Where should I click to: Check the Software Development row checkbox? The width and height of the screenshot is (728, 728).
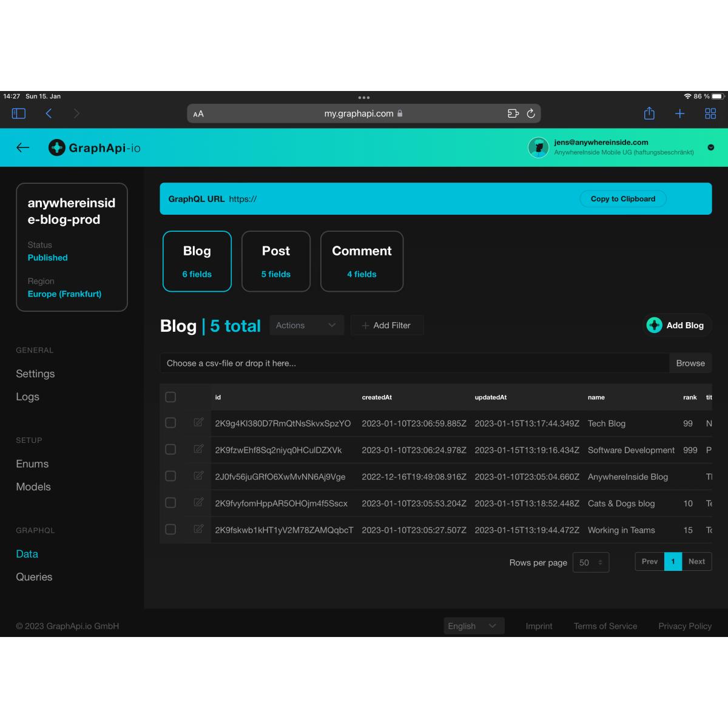point(170,450)
